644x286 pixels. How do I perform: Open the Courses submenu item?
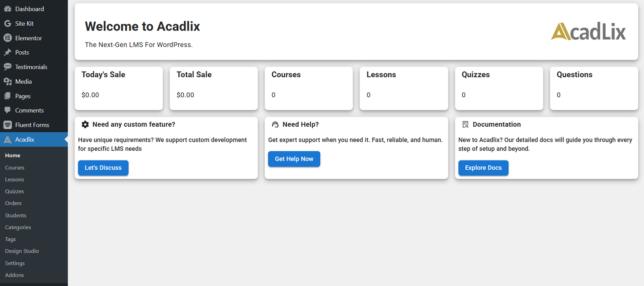[14, 168]
